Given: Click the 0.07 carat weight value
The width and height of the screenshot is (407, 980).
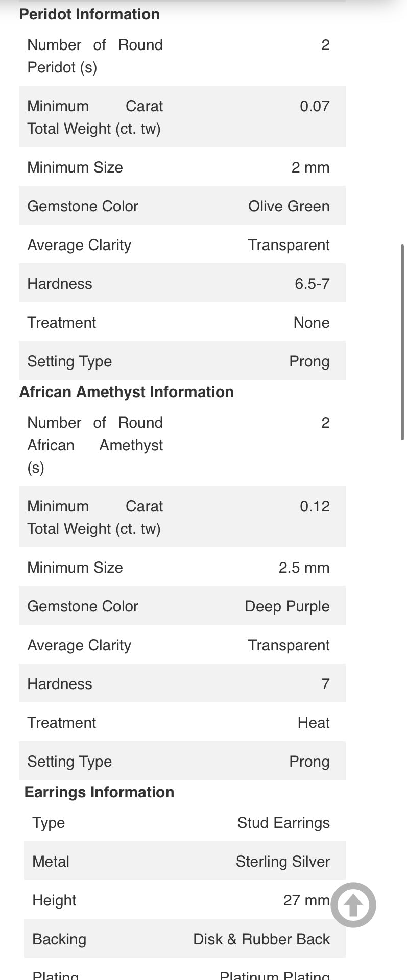Looking at the screenshot, I should tap(315, 106).
